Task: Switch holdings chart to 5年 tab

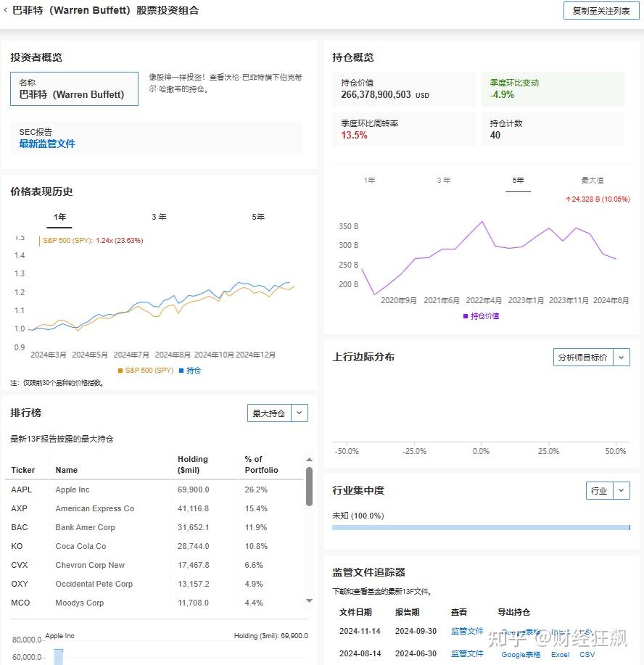Action: (x=518, y=181)
